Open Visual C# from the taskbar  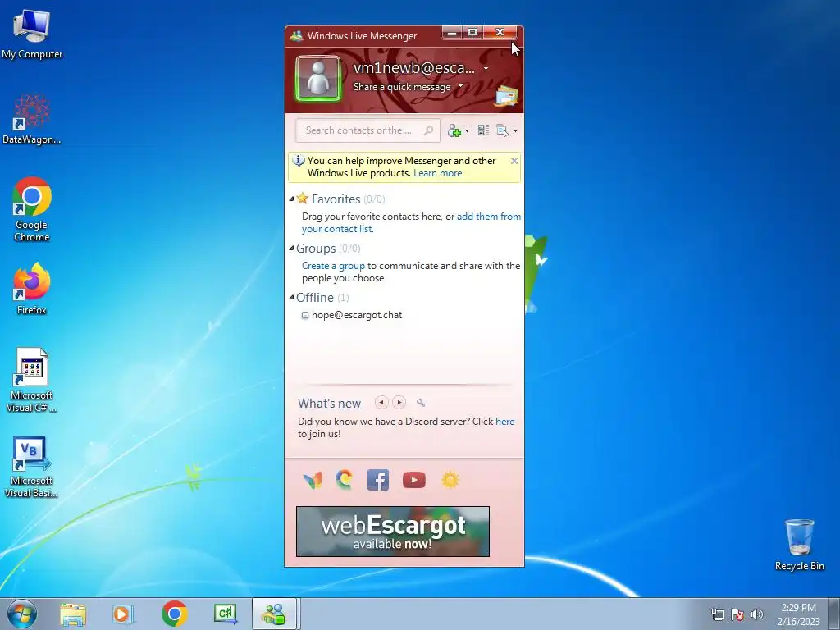pos(225,614)
